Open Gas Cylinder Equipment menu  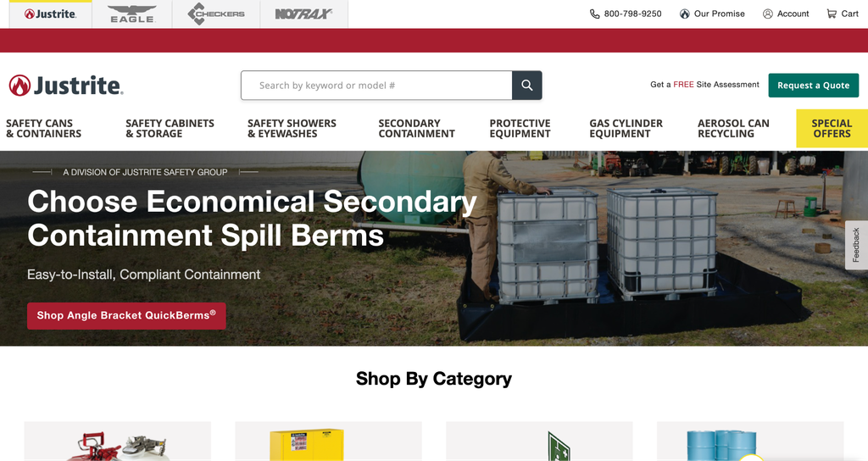tap(626, 129)
